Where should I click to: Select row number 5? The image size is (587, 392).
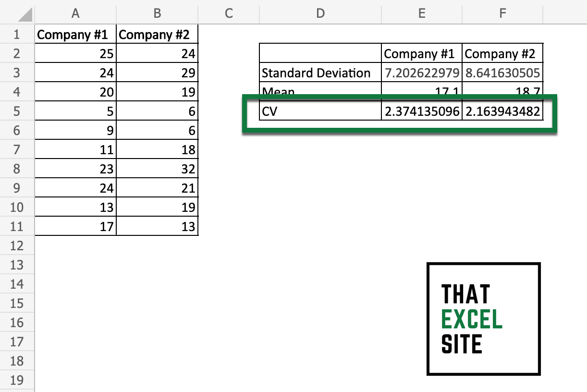17,111
